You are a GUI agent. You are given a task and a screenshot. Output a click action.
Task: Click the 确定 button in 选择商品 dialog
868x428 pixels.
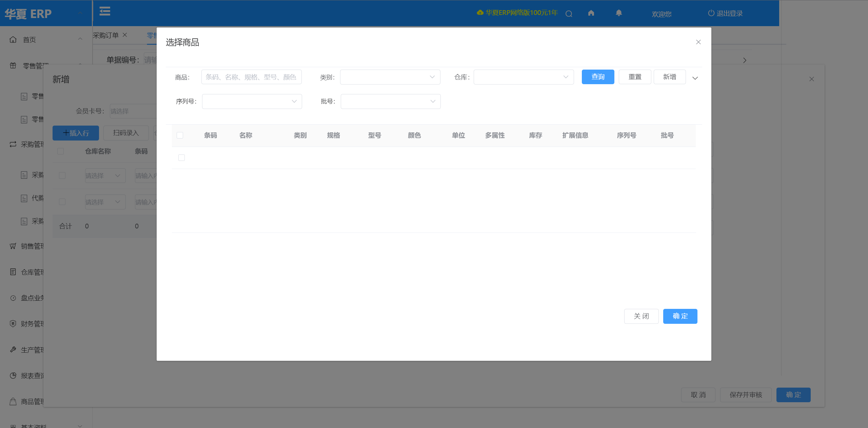click(x=680, y=316)
